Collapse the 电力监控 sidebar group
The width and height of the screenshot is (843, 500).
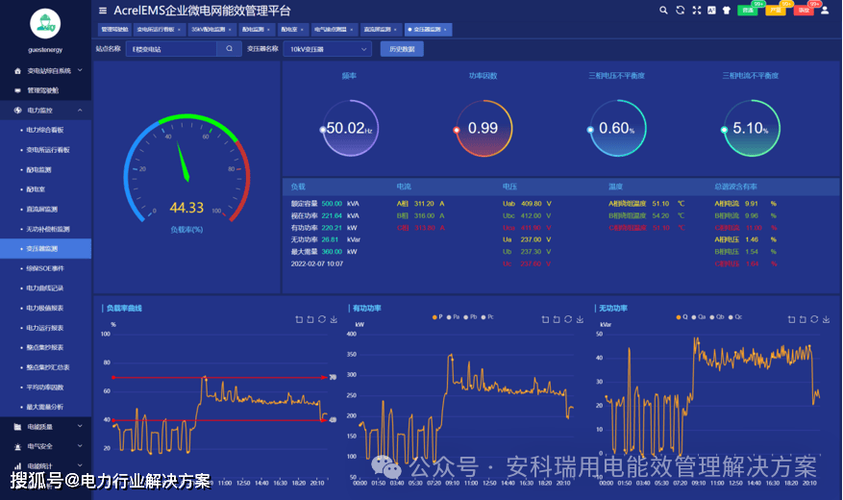tap(46, 110)
